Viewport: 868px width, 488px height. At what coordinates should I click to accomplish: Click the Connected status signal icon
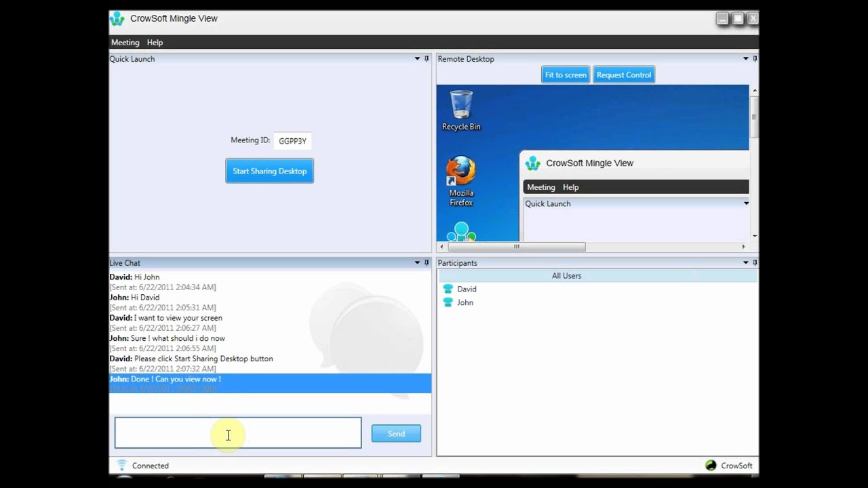(x=122, y=465)
